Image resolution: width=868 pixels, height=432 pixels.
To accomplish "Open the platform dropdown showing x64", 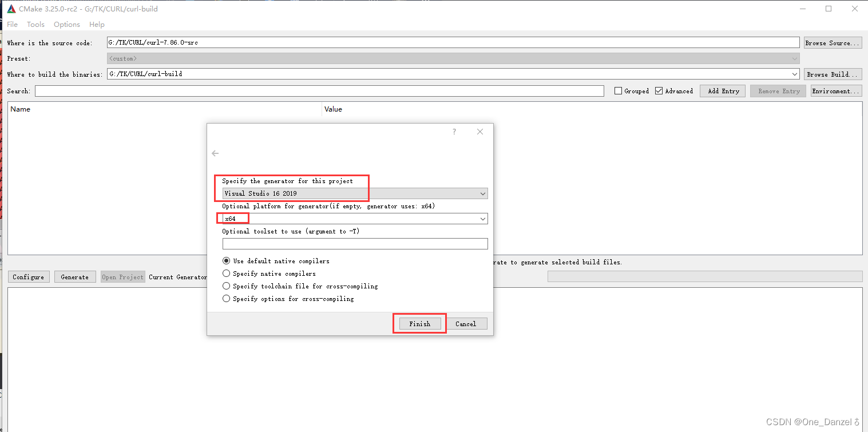I will (x=482, y=218).
